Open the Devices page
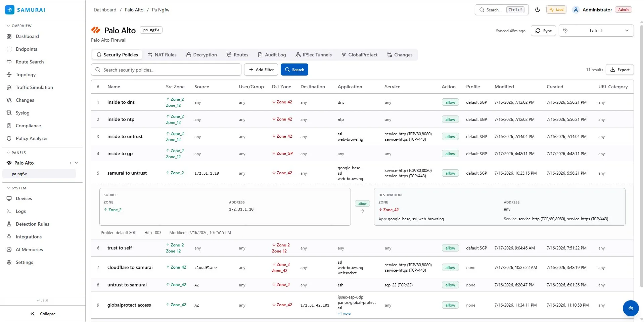Screen dimensions: 644x322 [x=24, y=198]
